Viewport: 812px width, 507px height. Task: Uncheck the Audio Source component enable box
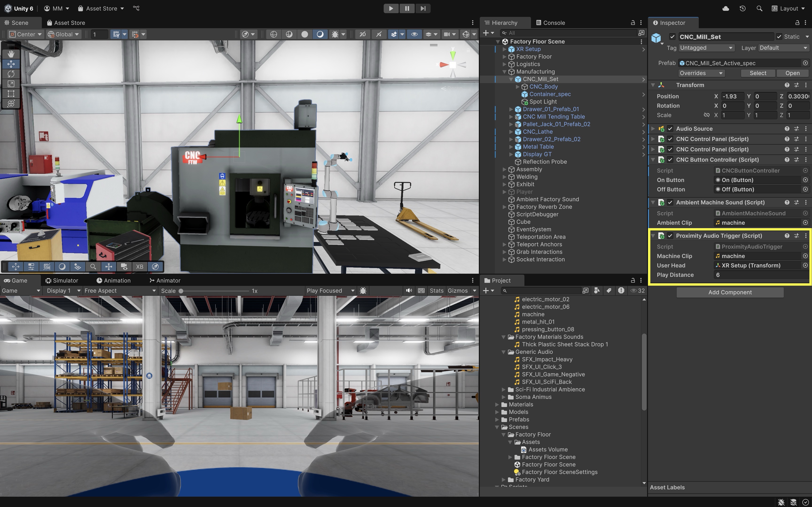coord(670,129)
